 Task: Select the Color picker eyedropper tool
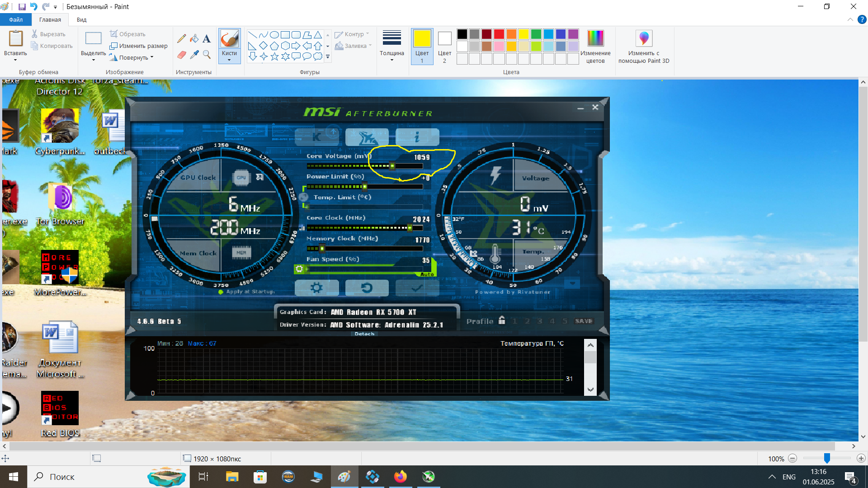[194, 55]
